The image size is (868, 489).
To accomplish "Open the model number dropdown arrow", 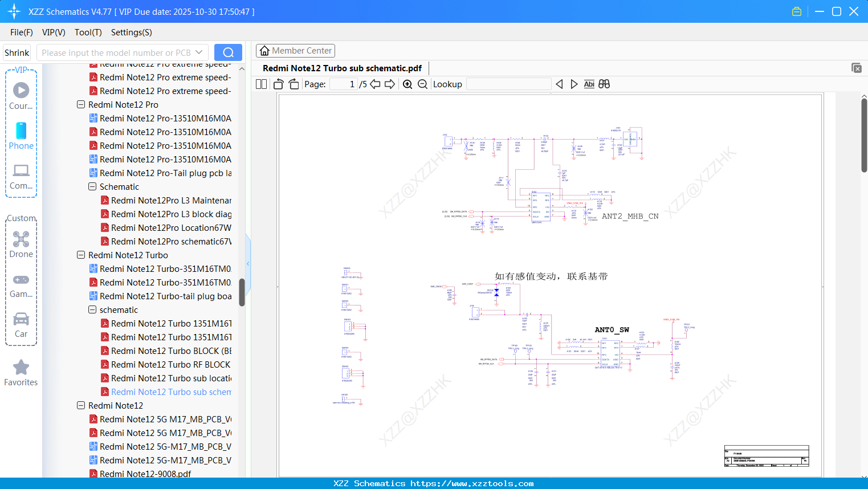I will coord(199,52).
